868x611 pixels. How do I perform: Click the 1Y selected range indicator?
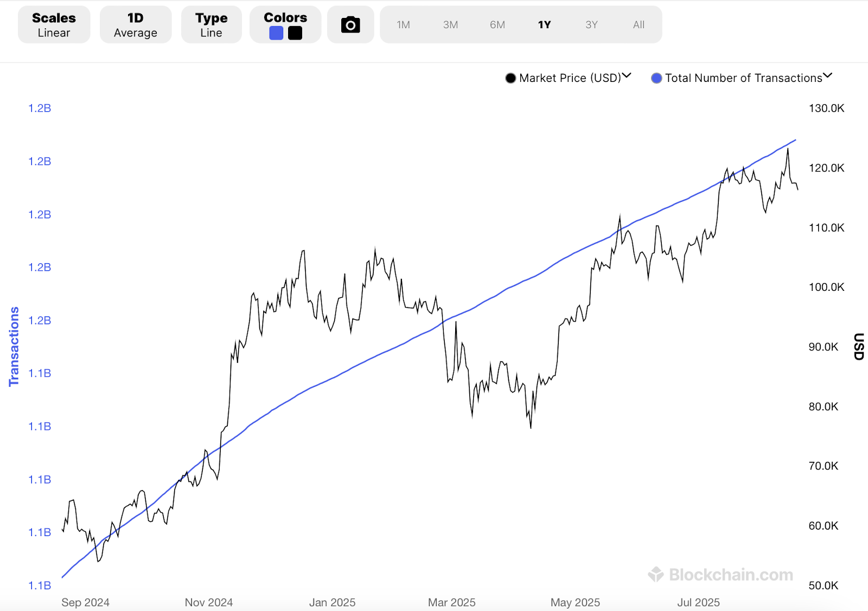point(545,24)
